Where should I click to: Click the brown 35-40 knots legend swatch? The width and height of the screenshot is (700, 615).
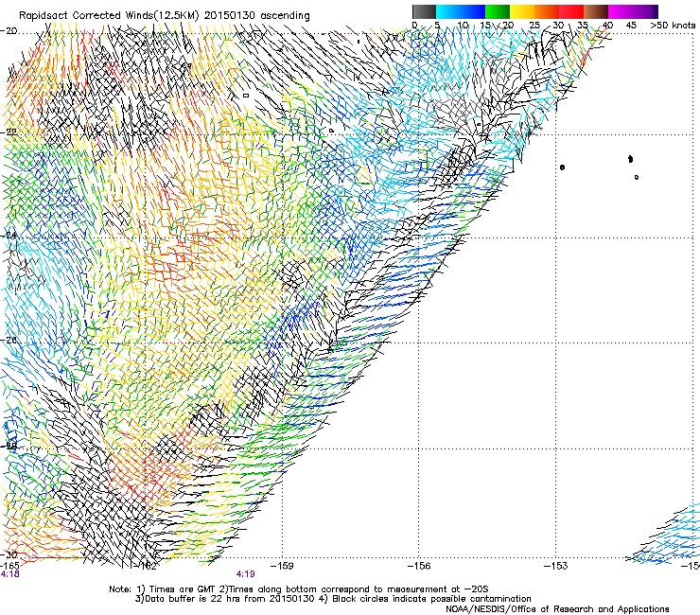coord(596,11)
